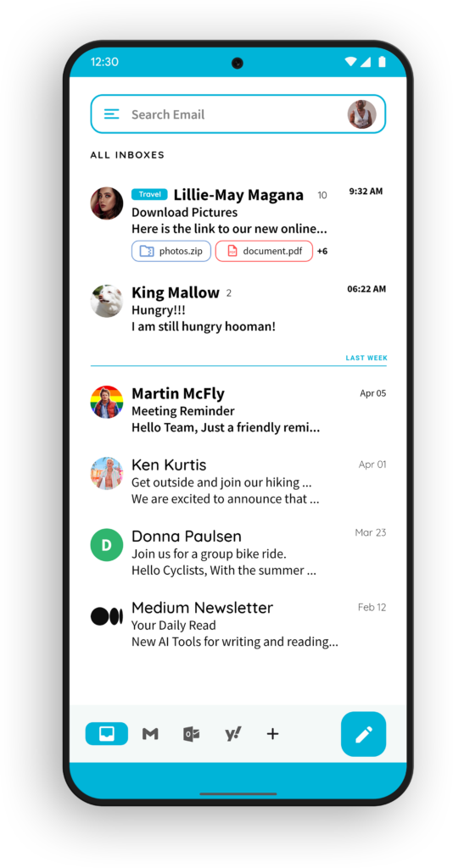Image resolution: width=453 pixels, height=868 pixels.
Task: Add a new account with plus icon
Action: click(x=272, y=734)
